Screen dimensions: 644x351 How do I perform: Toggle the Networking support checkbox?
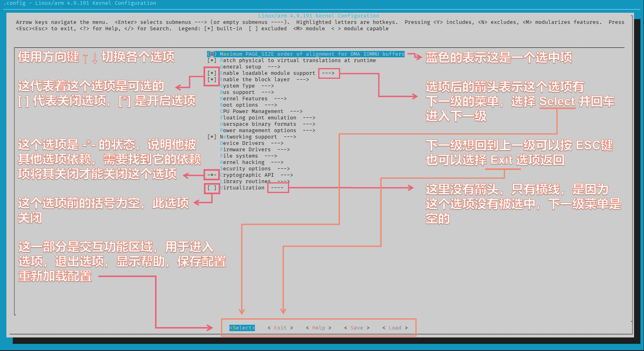212,137
